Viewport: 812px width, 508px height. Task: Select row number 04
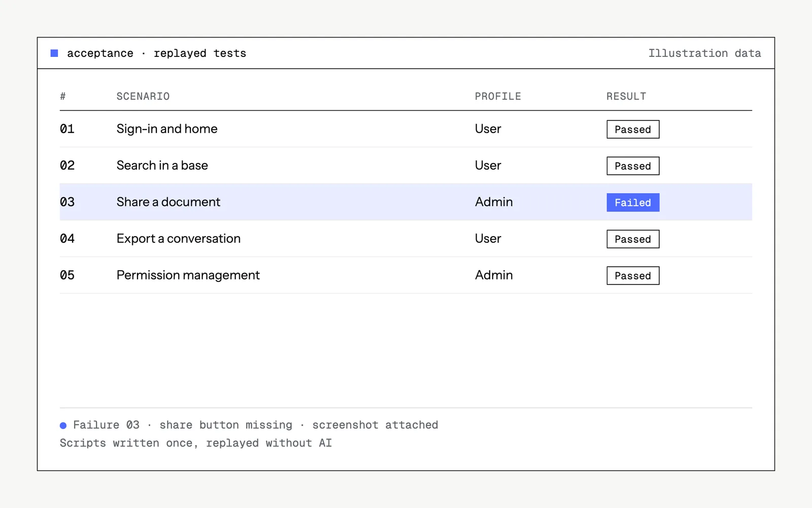click(x=67, y=239)
